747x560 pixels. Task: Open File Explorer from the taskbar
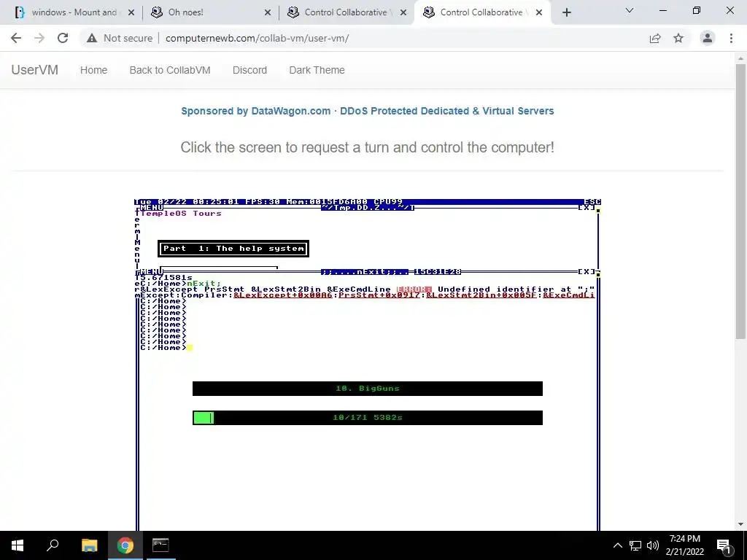pyautogui.click(x=89, y=545)
